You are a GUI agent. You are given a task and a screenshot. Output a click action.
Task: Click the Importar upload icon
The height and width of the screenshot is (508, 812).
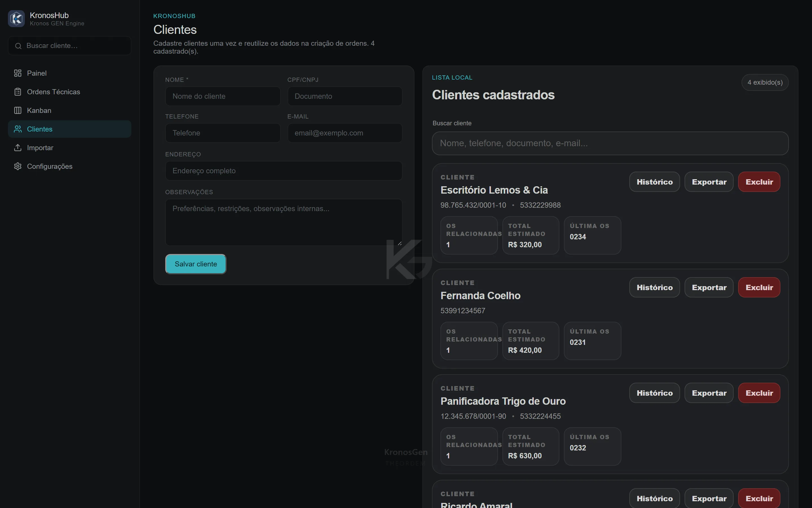[18, 148]
